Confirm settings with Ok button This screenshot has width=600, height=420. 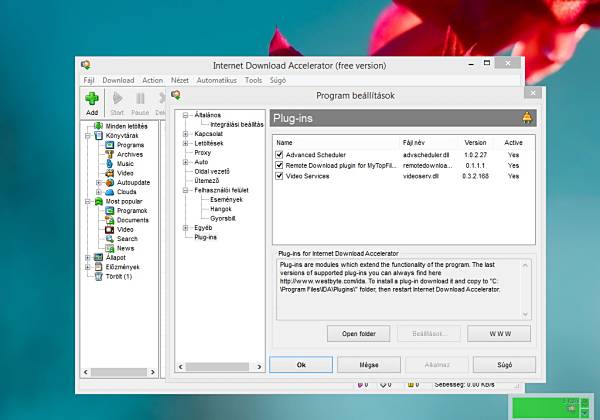(301, 365)
